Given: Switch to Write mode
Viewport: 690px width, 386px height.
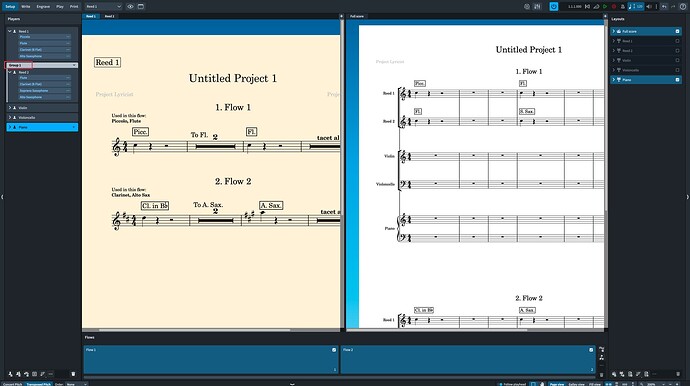Looking at the screenshot, I should point(26,7).
